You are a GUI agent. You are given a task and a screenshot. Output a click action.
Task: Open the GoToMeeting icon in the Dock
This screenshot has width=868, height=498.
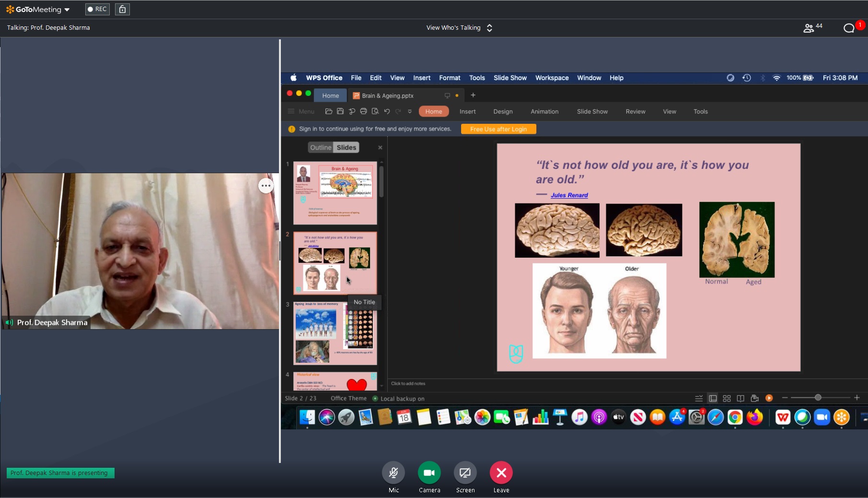pyautogui.click(x=841, y=417)
